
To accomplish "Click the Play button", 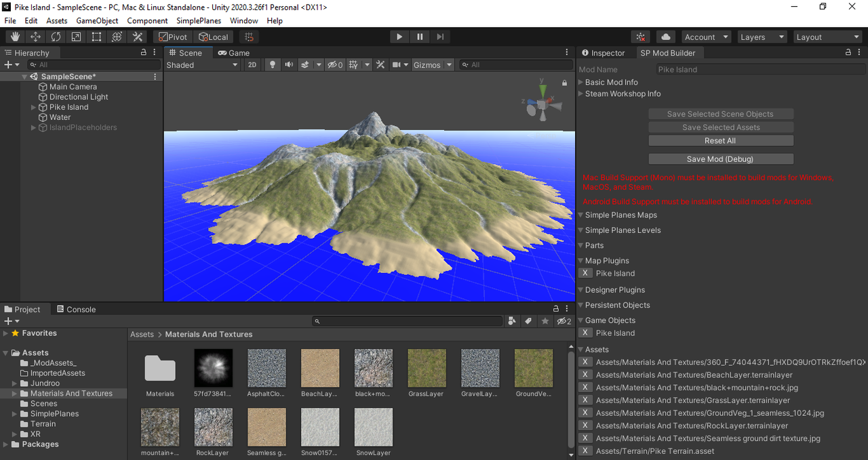I will [399, 37].
